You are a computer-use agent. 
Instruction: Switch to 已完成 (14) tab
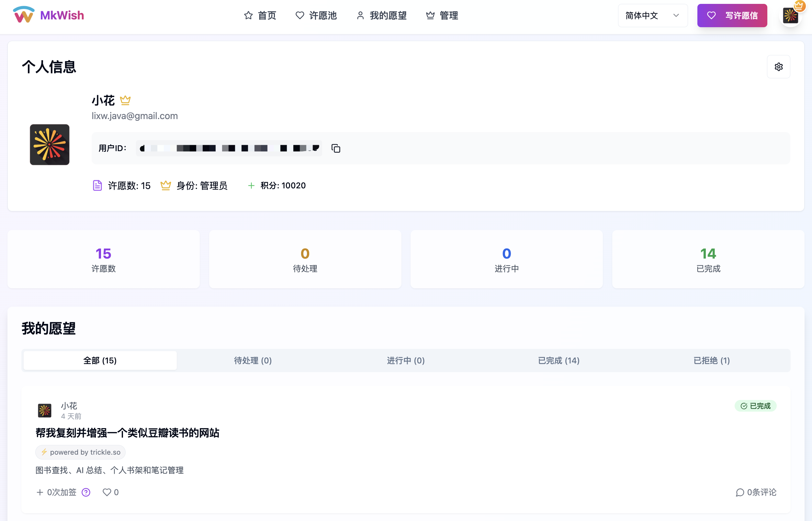click(x=559, y=360)
